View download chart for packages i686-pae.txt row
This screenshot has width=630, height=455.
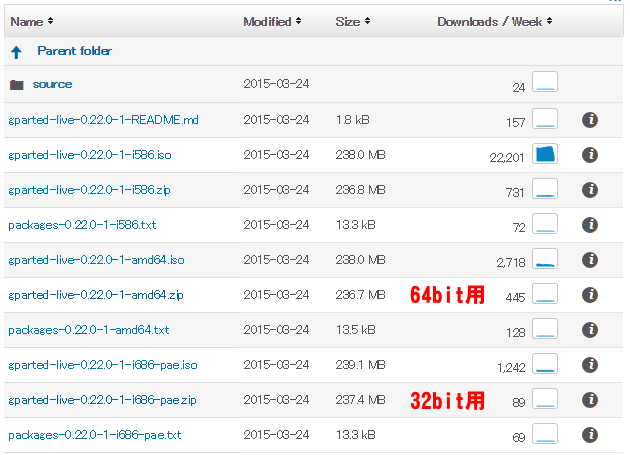pyautogui.click(x=545, y=433)
